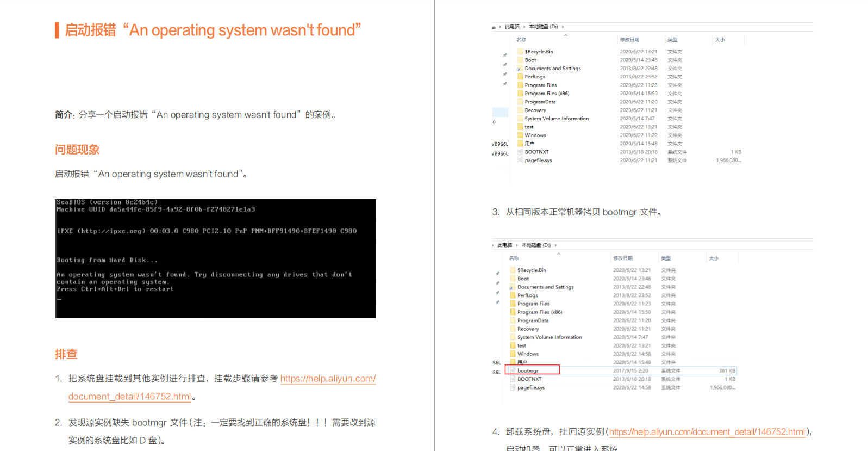Select the PerfLogs folder icon in the top explorer
The image size is (868, 451).
click(x=520, y=77)
